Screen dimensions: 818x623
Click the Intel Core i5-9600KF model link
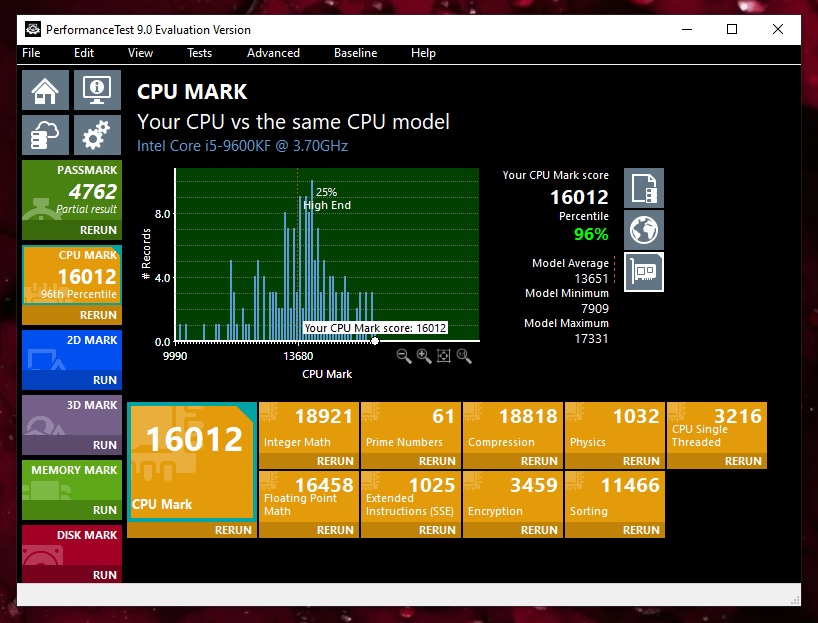click(x=243, y=146)
